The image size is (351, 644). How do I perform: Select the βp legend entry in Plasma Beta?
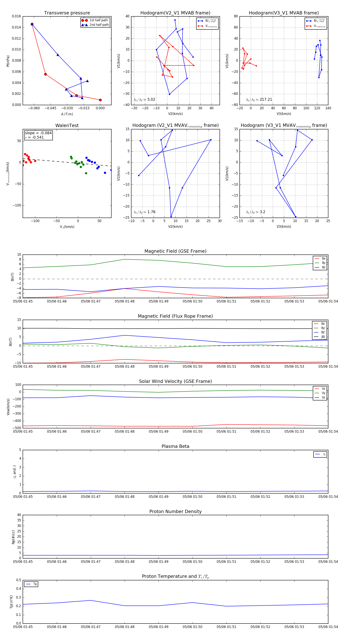tap(320, 454)
